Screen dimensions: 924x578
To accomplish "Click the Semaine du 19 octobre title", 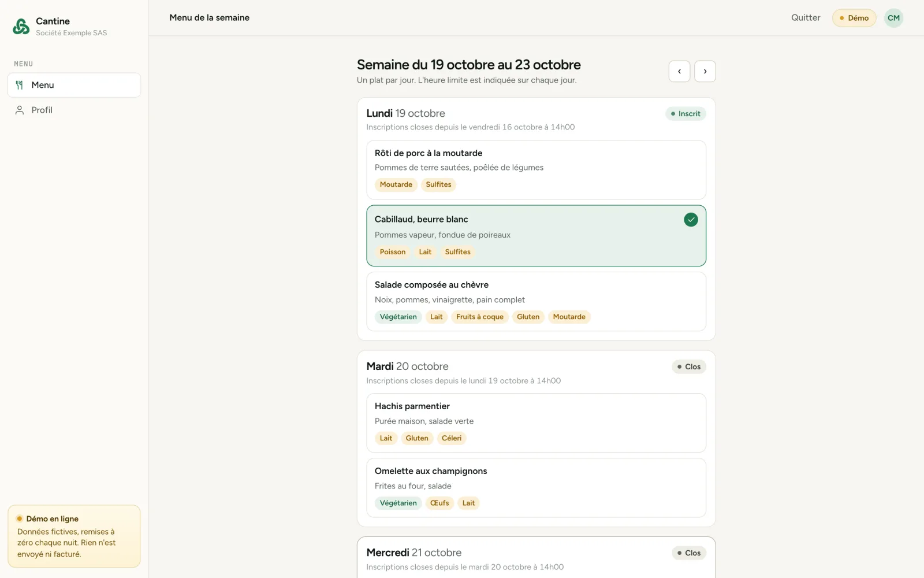I will (x=469, y=65).
